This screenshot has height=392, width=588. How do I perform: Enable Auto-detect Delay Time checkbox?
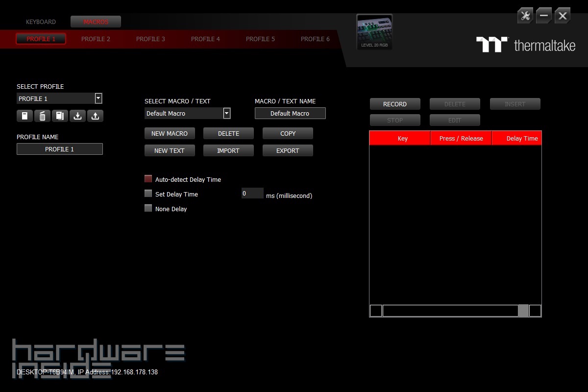point(148,179)
